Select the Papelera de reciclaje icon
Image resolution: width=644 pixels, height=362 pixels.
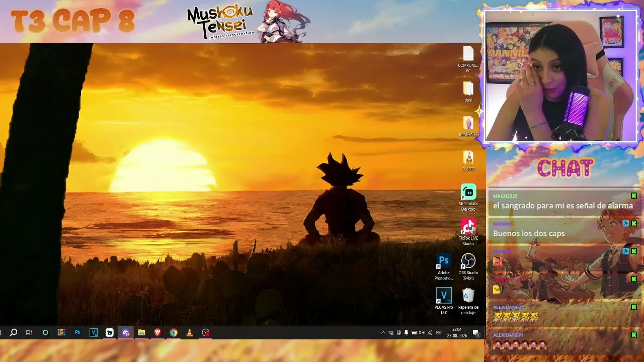coord(468,301)
